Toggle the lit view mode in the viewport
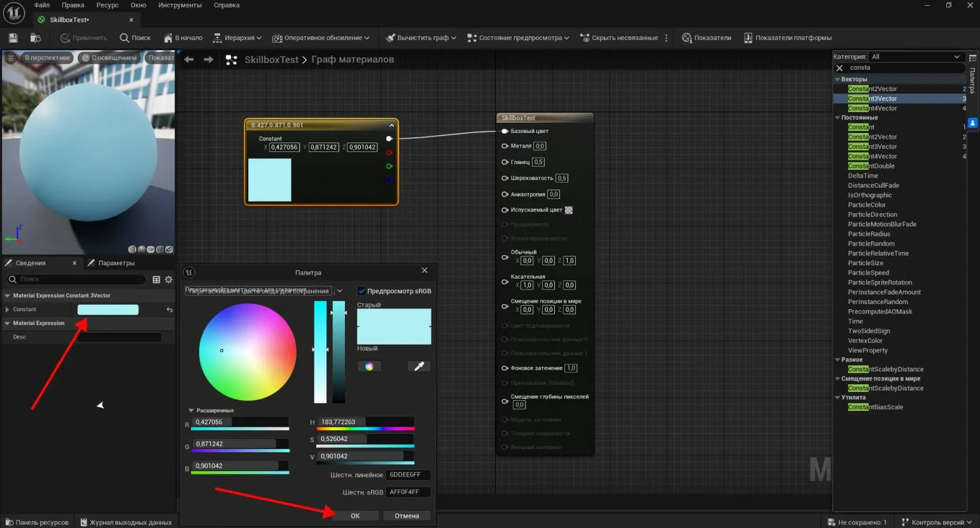The image size is (980, 528). 109,58
